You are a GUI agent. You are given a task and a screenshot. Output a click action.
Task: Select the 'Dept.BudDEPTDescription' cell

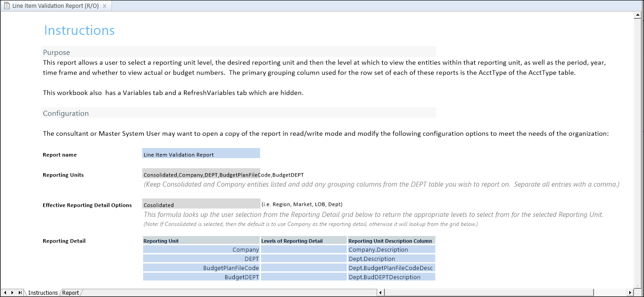pyautogui.click(x=392, y=277)
